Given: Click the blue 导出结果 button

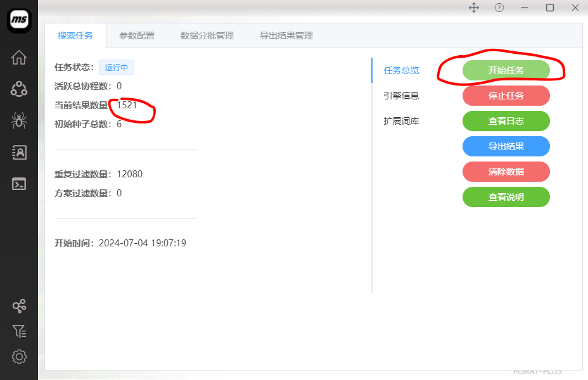Looking at the screenshot, I should 506,146.
